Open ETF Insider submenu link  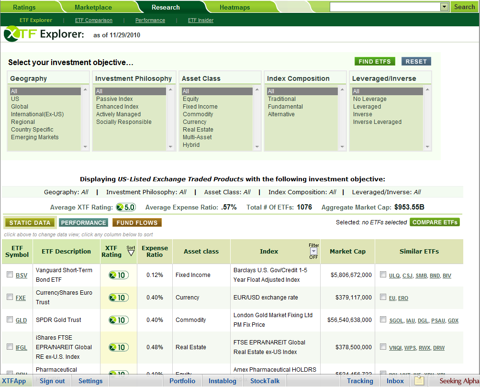point(201,20)
